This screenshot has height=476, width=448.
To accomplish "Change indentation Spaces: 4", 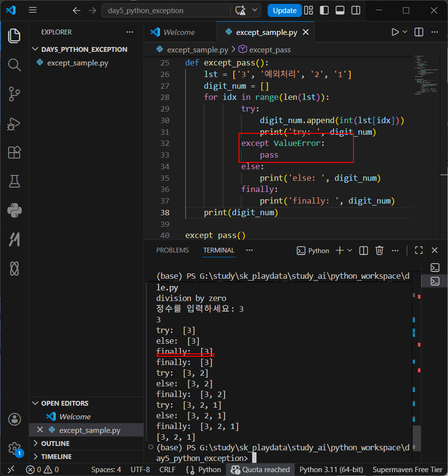I will coord(106,470).
